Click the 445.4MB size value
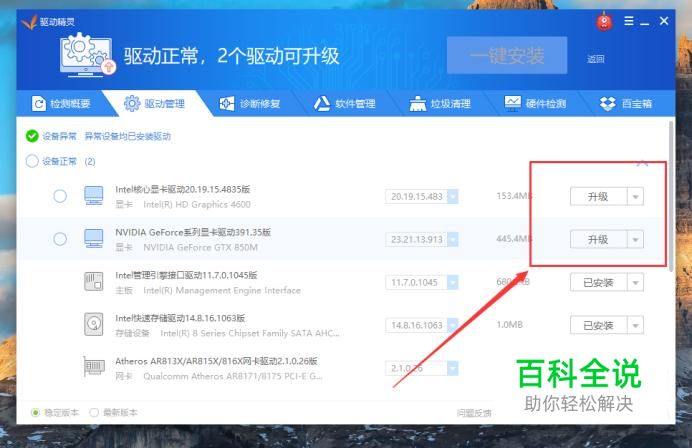 pyautogui.click(x=514, y=239)
